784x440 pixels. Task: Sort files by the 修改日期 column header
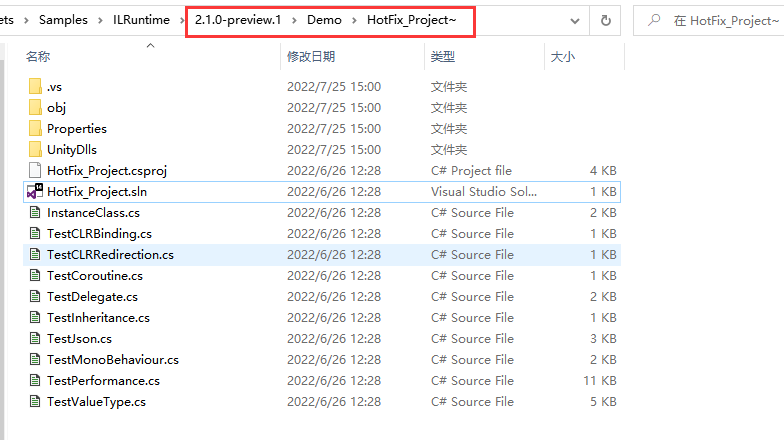point(311,56)
